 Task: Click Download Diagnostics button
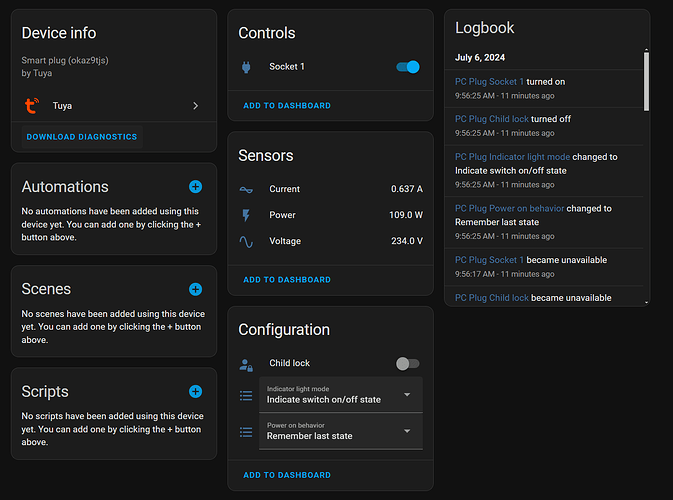point(82,136)
